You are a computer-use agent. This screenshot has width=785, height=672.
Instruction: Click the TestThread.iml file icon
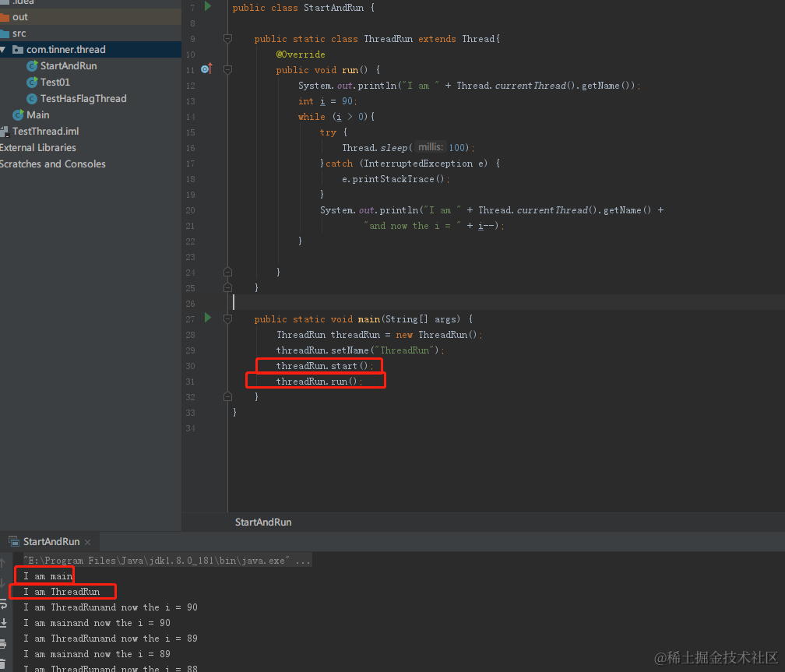tap(5, 132)
